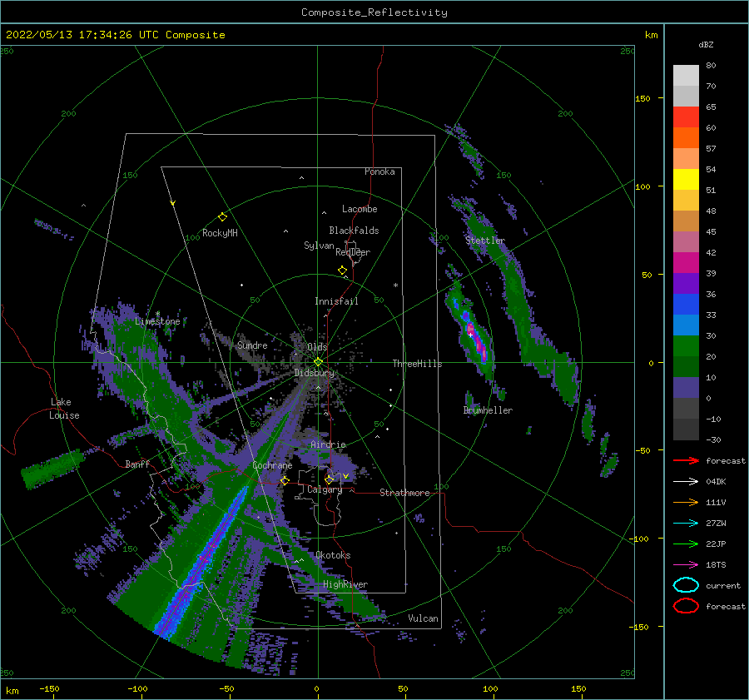
Task: Click the Lacombe town label
Action: (x=360, y=209)
